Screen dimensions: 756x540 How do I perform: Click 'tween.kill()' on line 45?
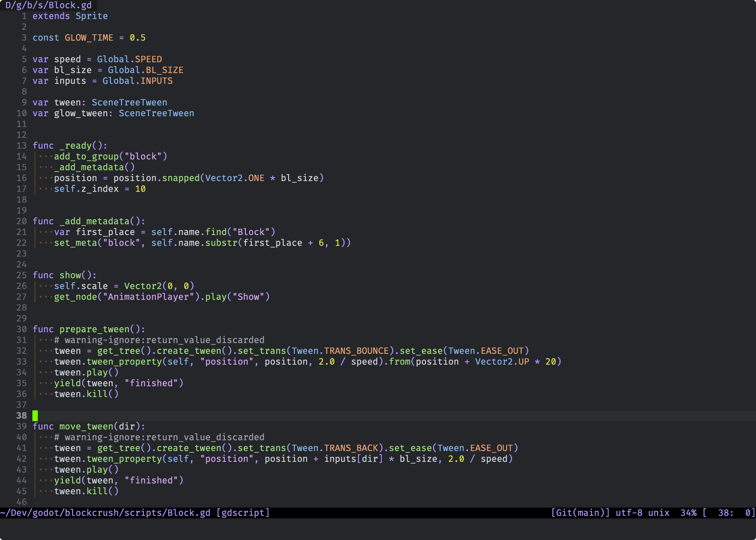(x=86, y=491)
